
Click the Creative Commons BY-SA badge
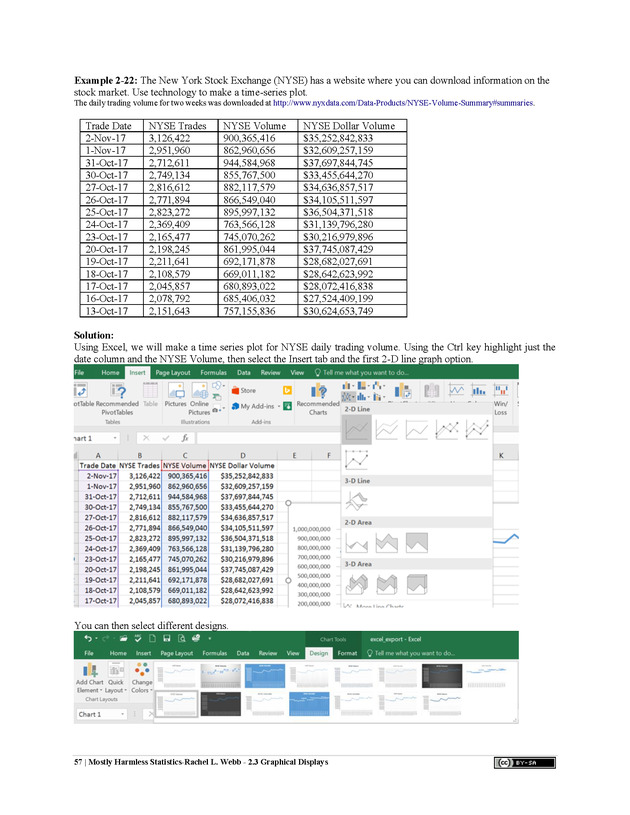pyautogui.click(x=524, y=763)
